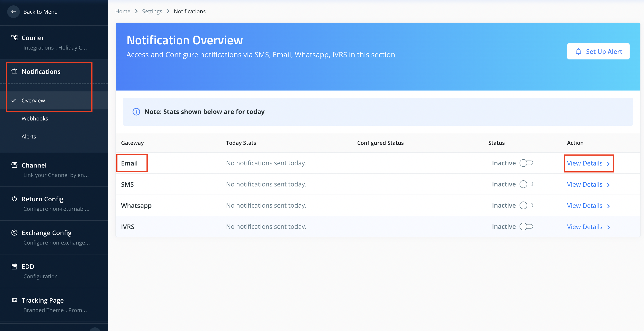Select Webhooks in the Notifications submenu
This screenshot has width=644, height=331.
tap(35, 119)
